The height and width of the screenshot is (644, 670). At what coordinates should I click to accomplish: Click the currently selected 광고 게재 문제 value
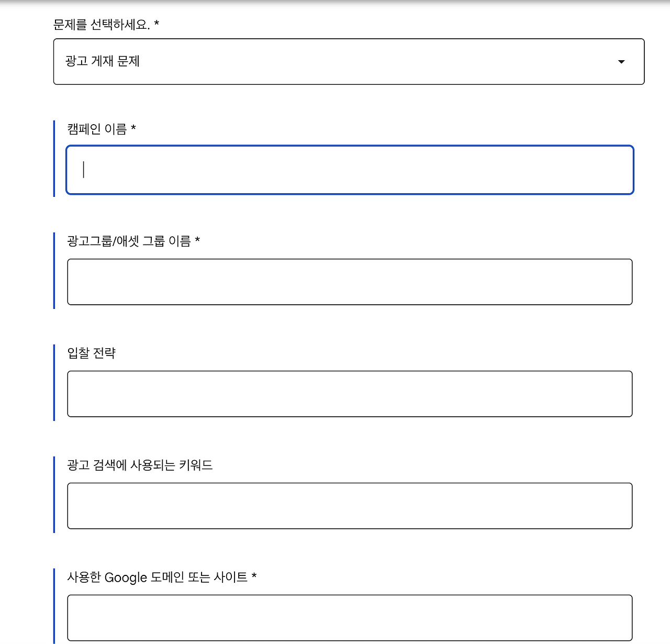tap(103, 62)
